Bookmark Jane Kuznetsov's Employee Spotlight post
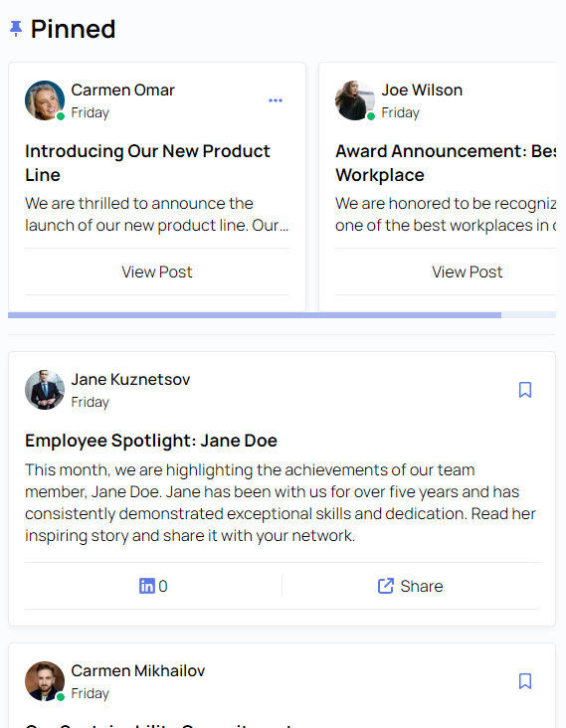This screenshot has height=728, width=566. pyautogui.click(x=524, y=390)
